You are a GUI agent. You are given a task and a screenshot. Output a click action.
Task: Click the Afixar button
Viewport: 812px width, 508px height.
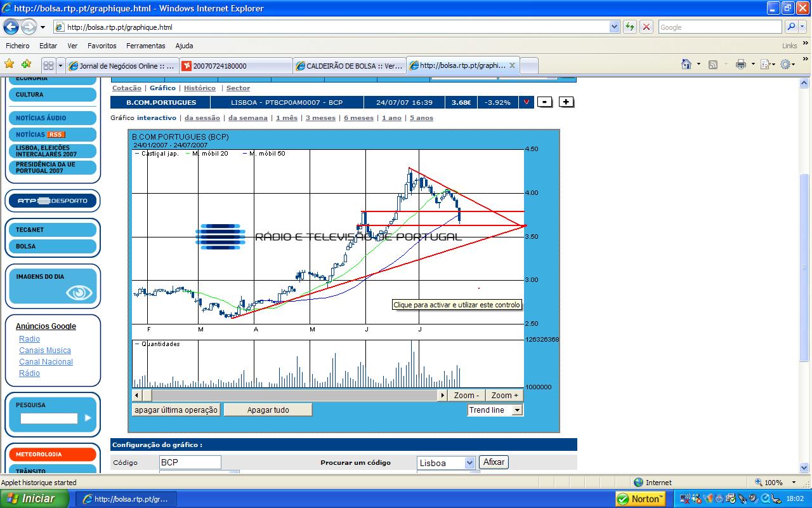[x=494, y=462]
